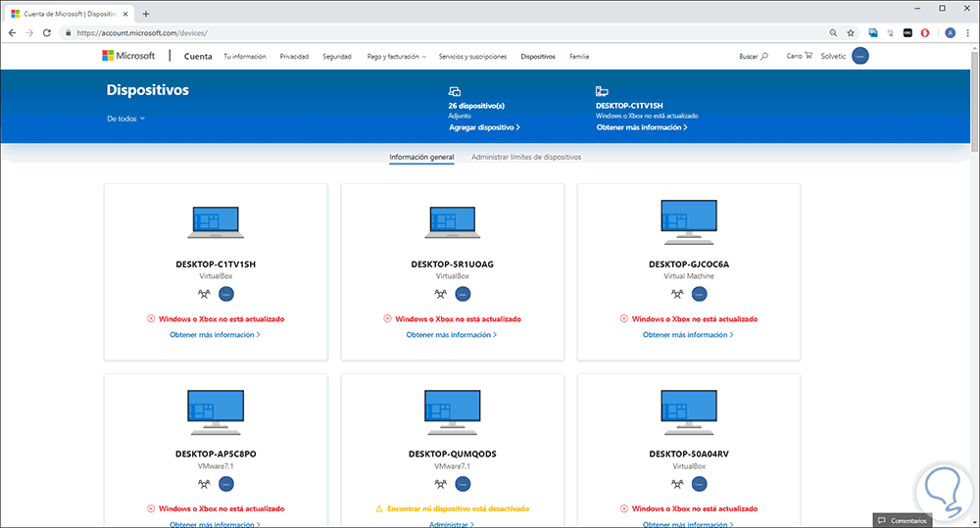Click DESKTOP-AP5C8PO device name
This screenshot has height=528, width=980.
(x=216, y=455)
